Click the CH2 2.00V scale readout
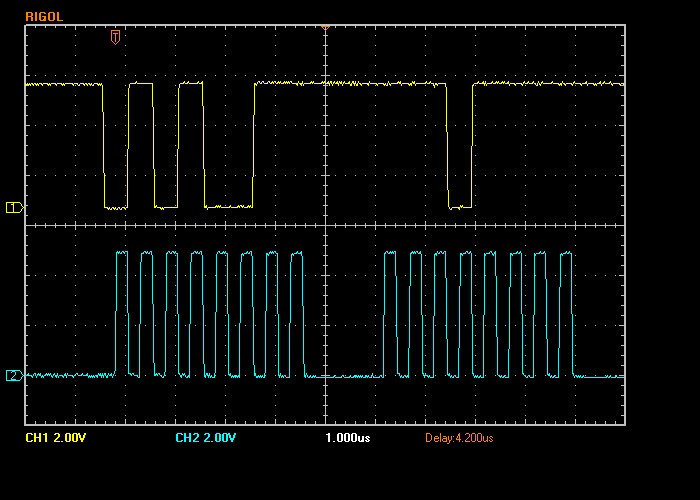 (205, 438)
